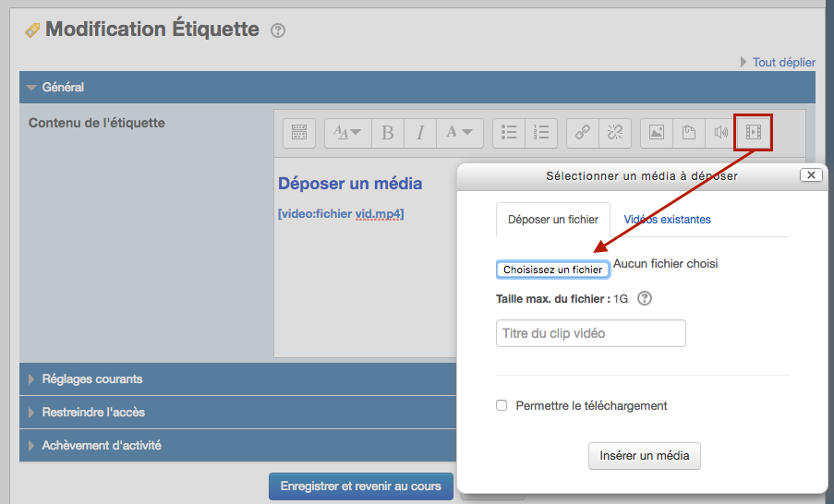Switch to the Vidéos existantes tab
Viewport: 834px width, 504px height.
(667, 220)
